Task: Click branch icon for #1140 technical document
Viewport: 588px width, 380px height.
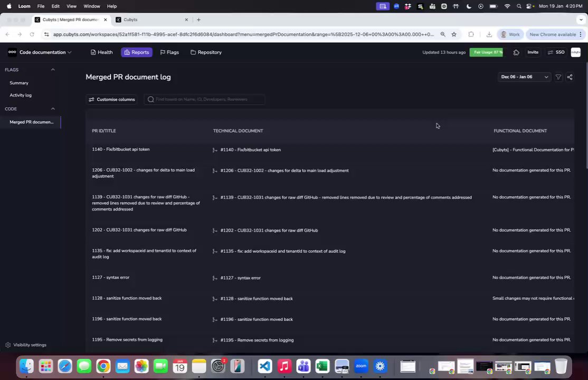Action: [x=215, y=150]
